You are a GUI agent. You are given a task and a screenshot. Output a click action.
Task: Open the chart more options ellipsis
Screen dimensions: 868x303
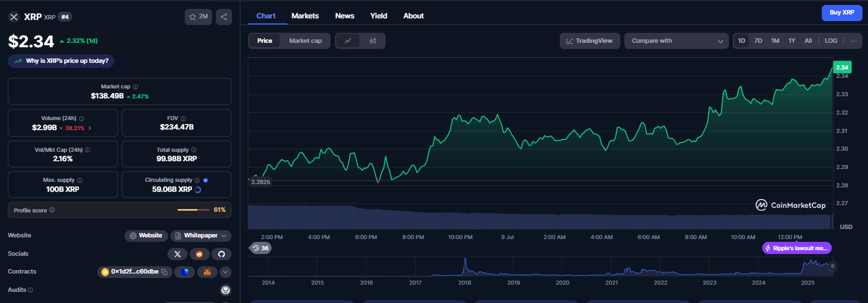pos(854,41)
